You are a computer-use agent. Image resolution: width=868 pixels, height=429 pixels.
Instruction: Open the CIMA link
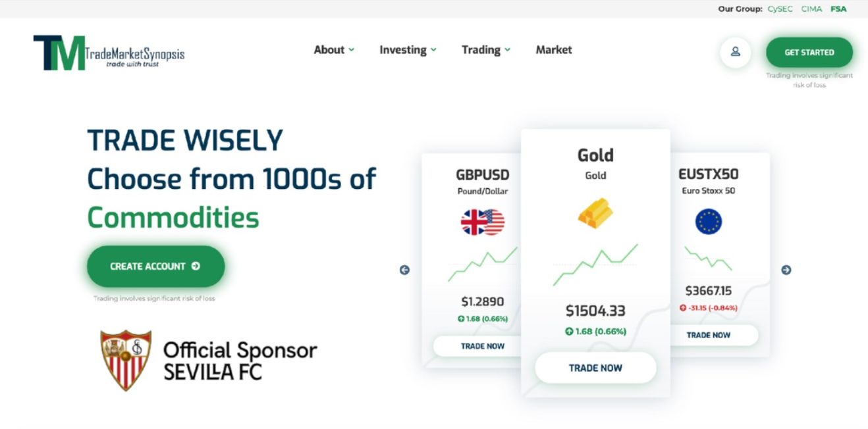(x=811, y=9)
